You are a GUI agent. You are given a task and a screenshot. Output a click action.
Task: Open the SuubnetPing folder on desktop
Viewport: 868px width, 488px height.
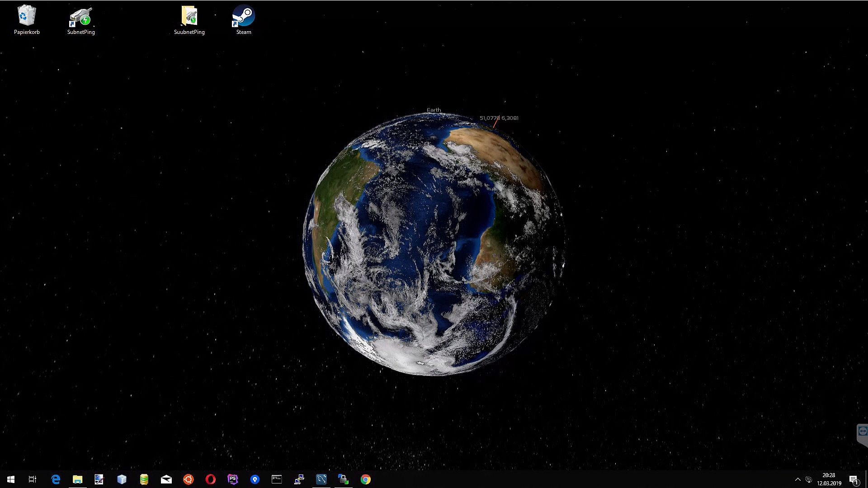click(189, 16)
